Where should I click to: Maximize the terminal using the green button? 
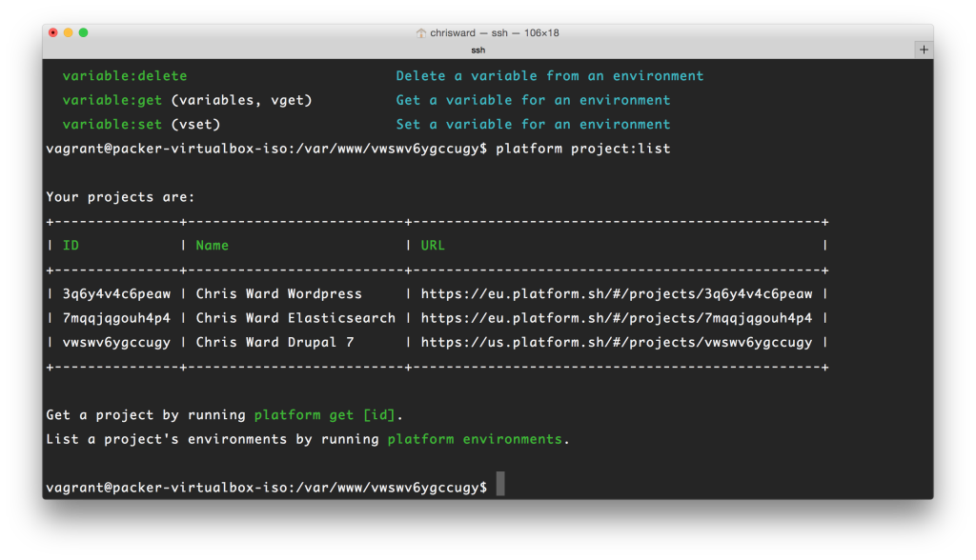point(84,32)
